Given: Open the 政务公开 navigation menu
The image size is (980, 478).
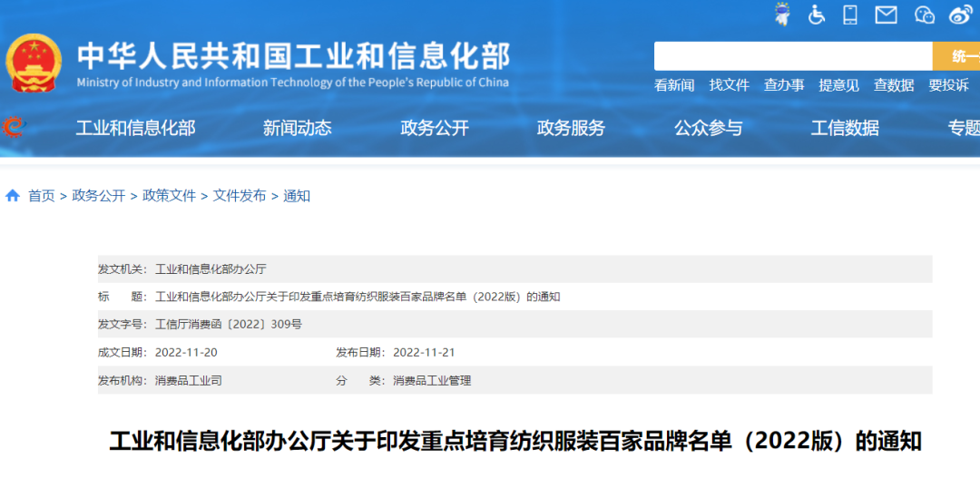Looking at the screenshot, I should click(x=435, y=128).
